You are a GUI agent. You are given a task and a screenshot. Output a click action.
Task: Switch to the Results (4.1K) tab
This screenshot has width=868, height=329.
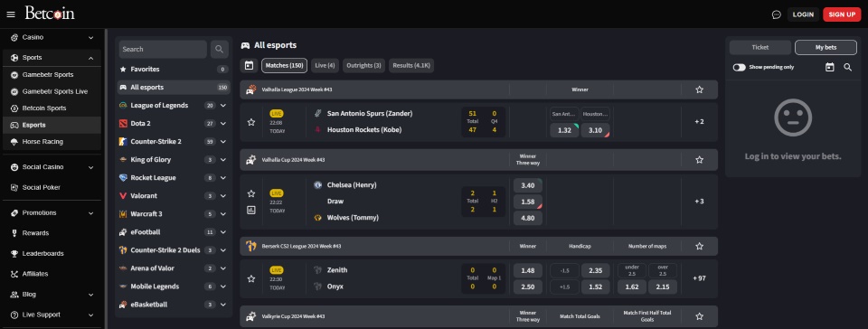click(411, 65)
